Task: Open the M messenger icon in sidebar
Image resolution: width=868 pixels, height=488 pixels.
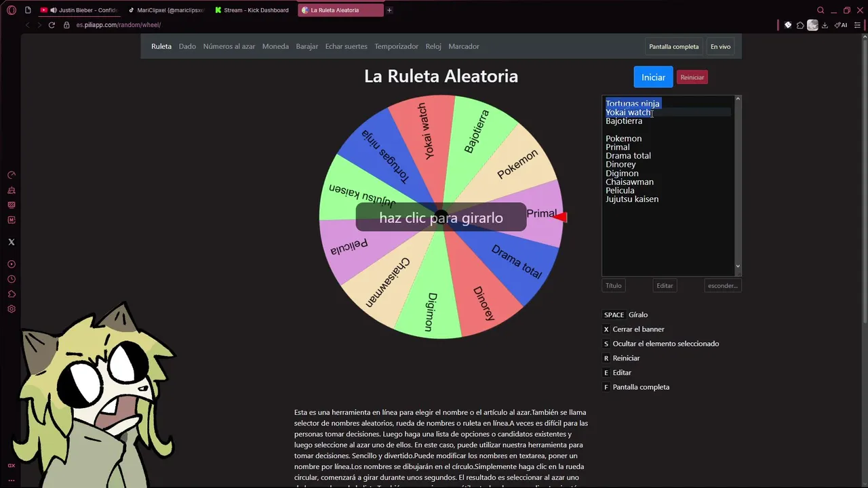Action: coord(12,220)
